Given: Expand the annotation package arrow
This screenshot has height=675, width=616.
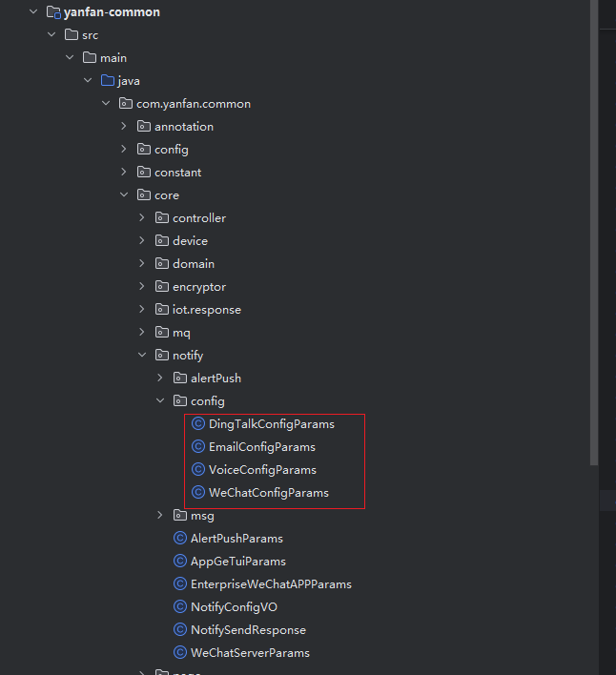Looking at the screenshot, I should (124, 127).
